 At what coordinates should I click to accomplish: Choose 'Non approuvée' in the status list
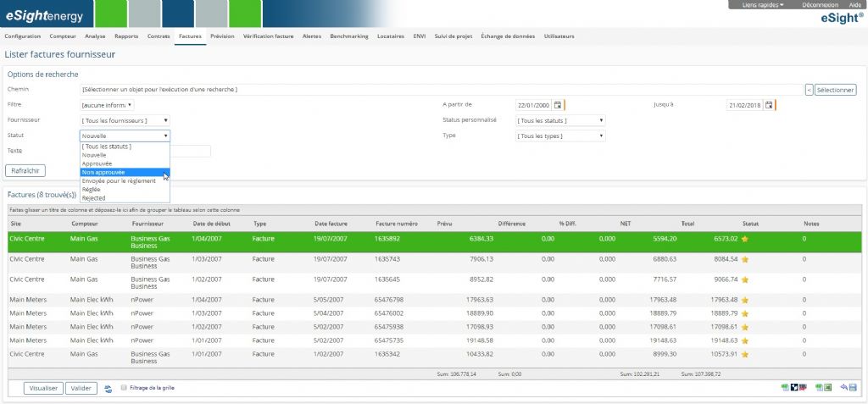point(103,172)
